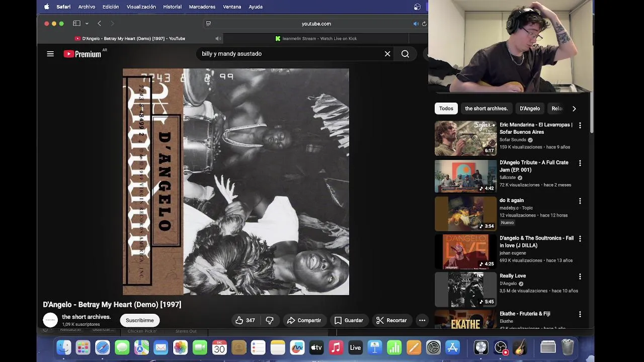This screenshot has height=362, width=644.
Task: Open Launchpad from the Dock
Action: 83,347
